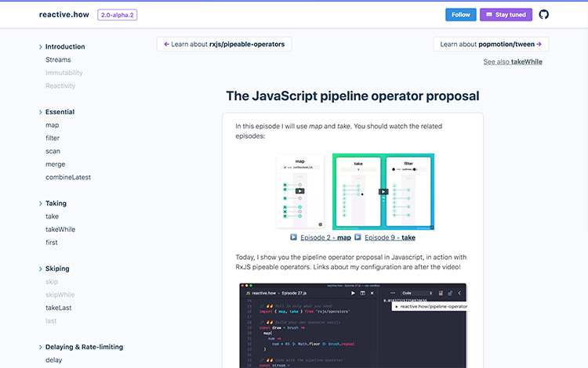The width and height of the screenshot is (588, 368).
Task: Click the reactive.how/pipeline-operator tooltip
Action: [431, 307]
